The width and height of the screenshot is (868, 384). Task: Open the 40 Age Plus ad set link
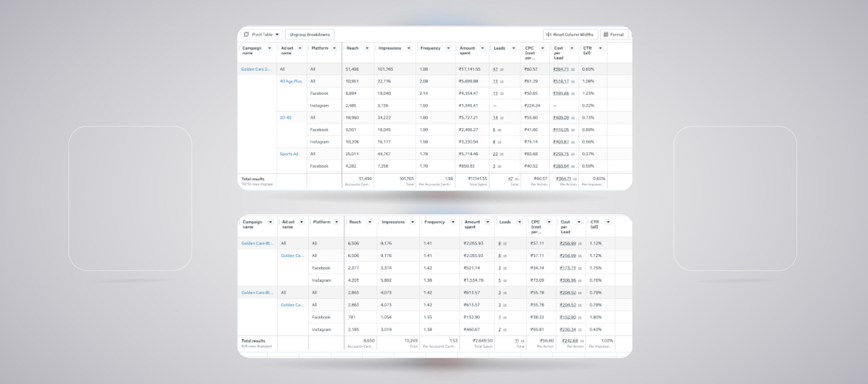point(291,81)
